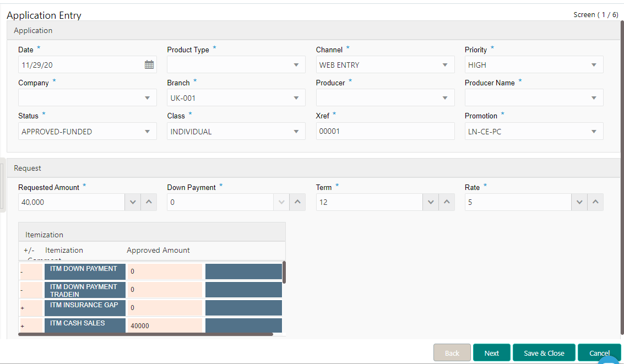624x364 pixels.
Task: Click the Itemization table horizontal scrollbar
Action: click(145, 334)
